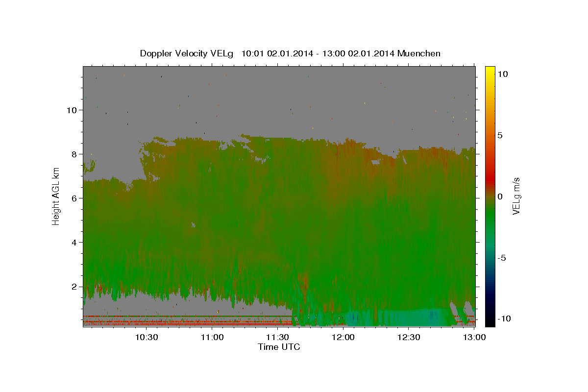Click the colorbar value -10 at the bottom

[504, 319]
